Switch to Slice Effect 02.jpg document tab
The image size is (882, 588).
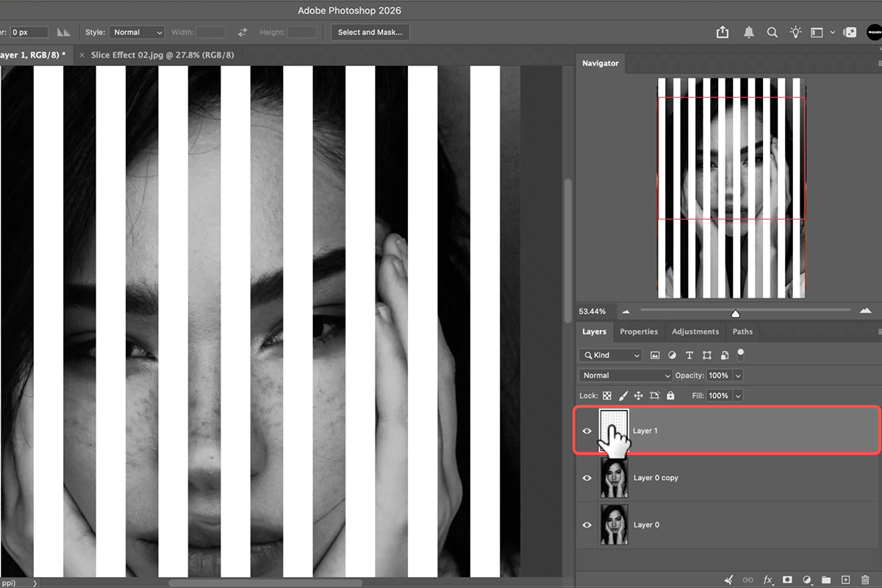162,55
